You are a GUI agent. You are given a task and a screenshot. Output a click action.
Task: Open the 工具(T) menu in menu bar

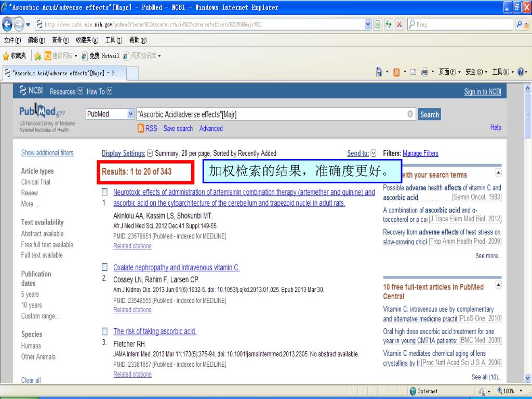click(114, 41)
